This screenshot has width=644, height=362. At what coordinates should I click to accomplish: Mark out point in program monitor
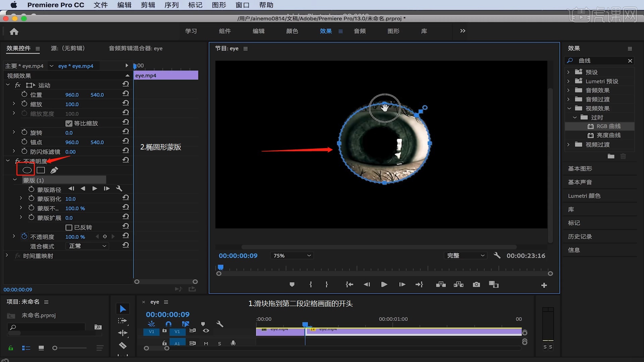pos(327,285)
